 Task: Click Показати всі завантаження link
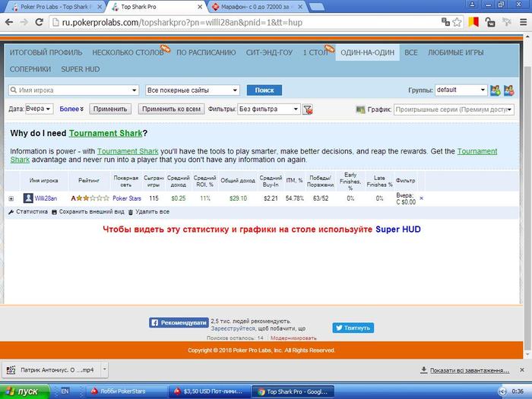pos(470,371)
